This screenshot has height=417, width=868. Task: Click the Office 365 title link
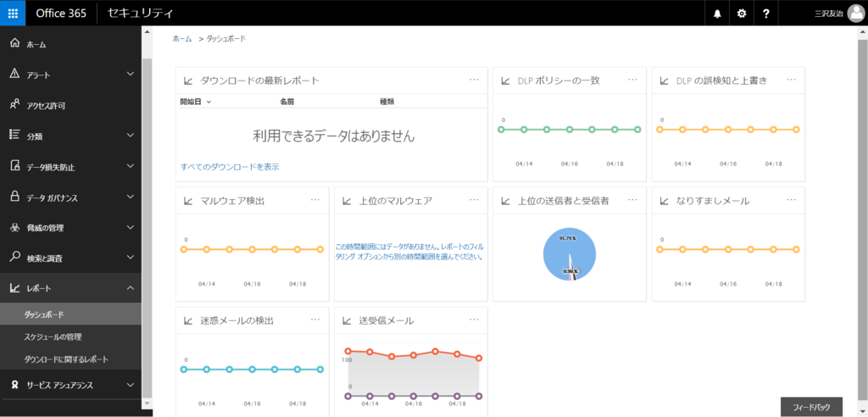click(x=61, y=14)
